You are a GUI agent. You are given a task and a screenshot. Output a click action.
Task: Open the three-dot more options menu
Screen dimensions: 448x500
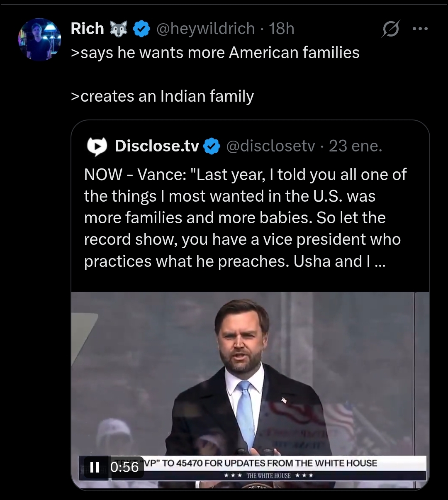[x=420, y=29]
